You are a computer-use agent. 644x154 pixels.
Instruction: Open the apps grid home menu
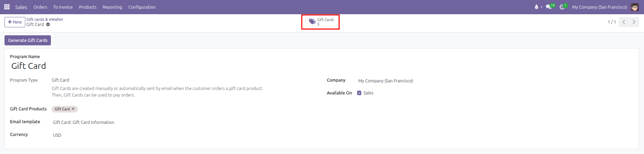(7, 7)
